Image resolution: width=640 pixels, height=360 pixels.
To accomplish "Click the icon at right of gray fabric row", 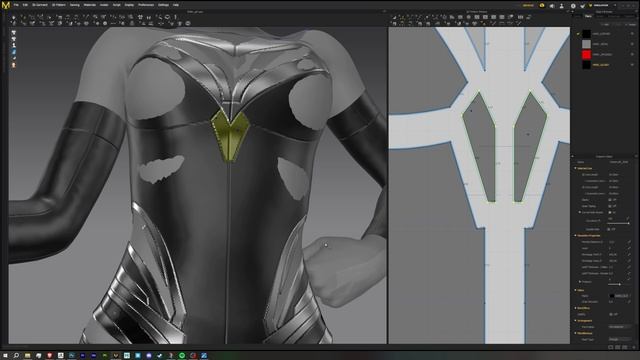I will pyautogui.click(x=632, y=44).
